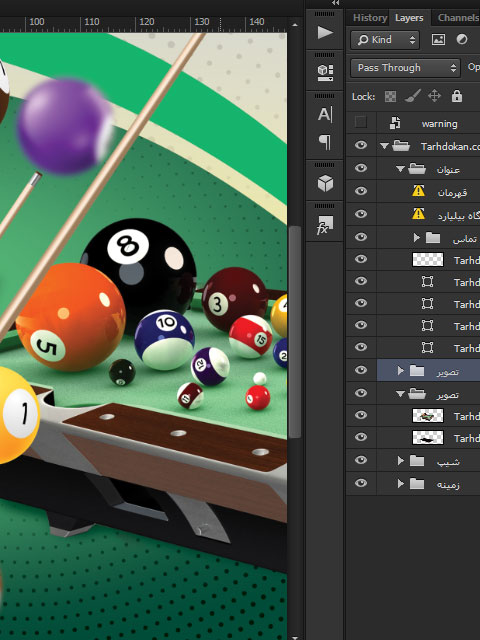Viewport: 480px width, 640px height.
Task: Open the Styles fx panel icon
Action: point(325,225)
